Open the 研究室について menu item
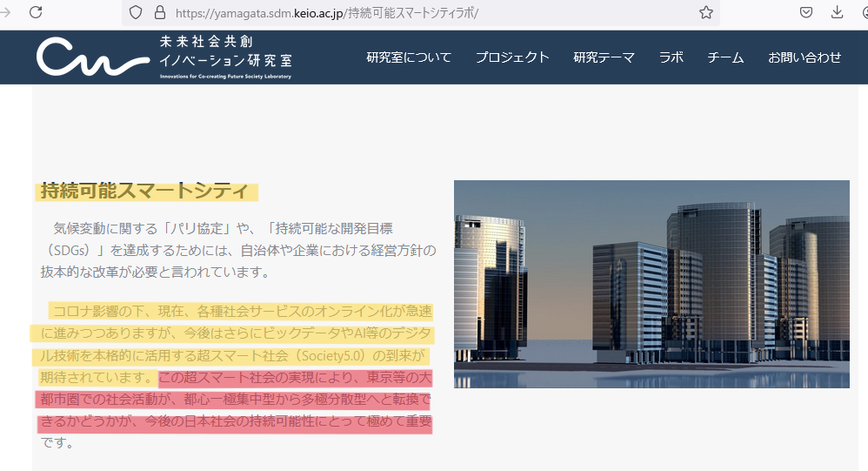The height and width of the screenshot is (471, 868). (409, 57)
